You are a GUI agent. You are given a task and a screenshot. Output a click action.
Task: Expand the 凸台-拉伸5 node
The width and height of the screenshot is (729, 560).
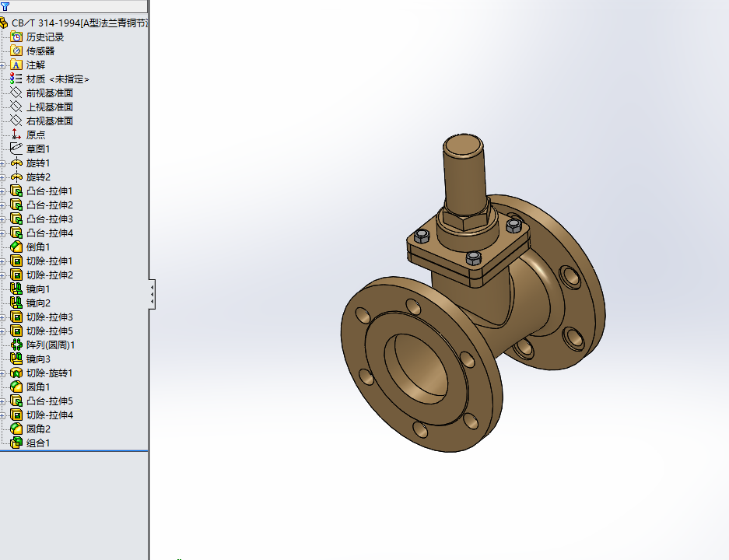point(2,401)
